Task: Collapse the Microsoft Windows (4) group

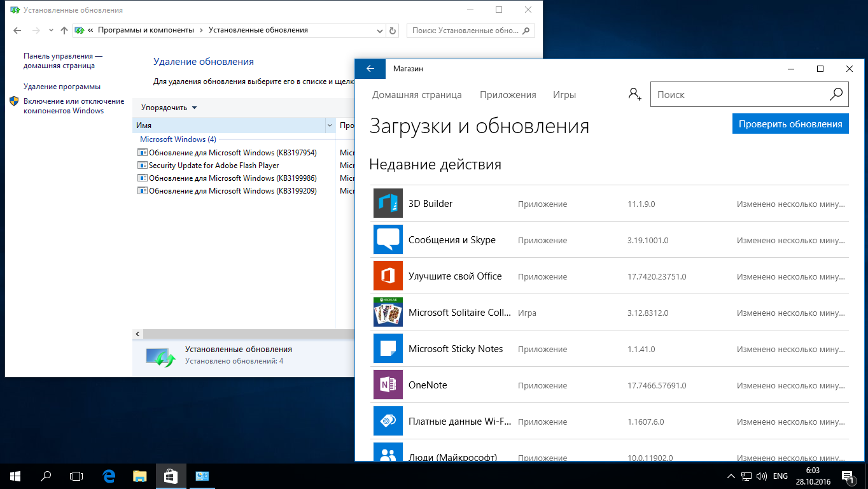Action: click(178, 139)
